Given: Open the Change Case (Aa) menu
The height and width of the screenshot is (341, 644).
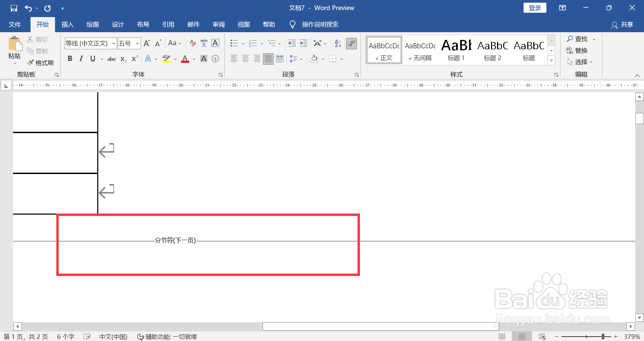Looking at the screenshot, I should (x=174, y=43).
